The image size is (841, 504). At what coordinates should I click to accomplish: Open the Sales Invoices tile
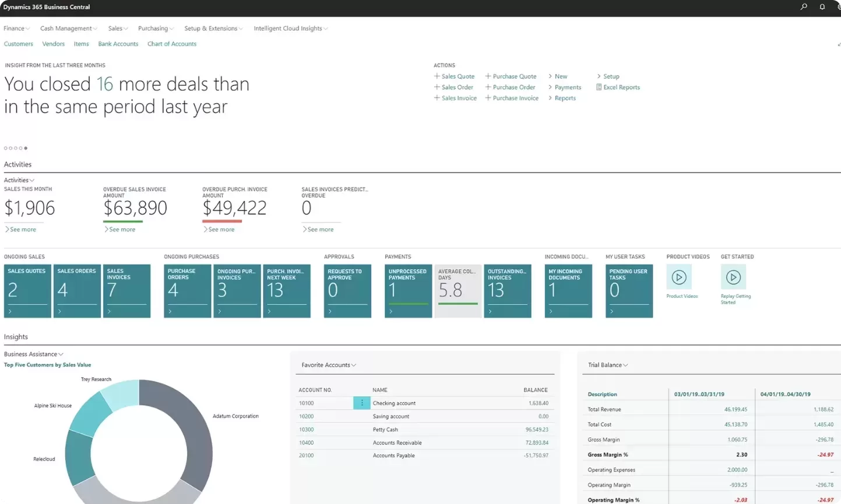126,291
